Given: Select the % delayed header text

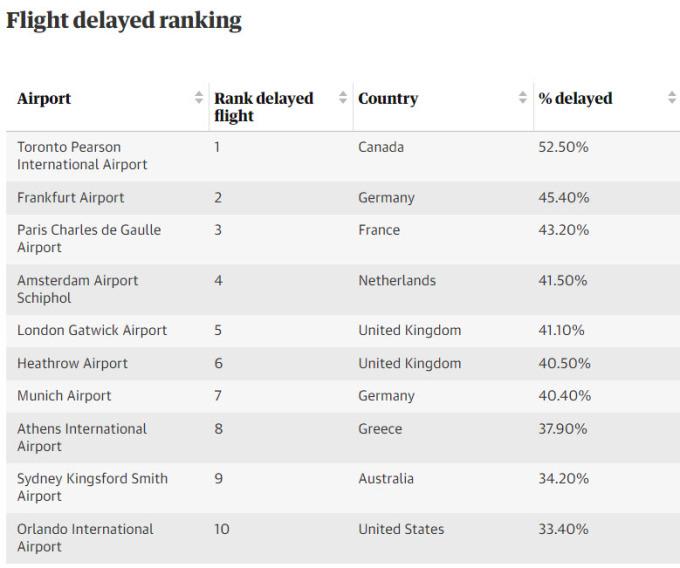Looking at the screenshot, I should (575, 99).
